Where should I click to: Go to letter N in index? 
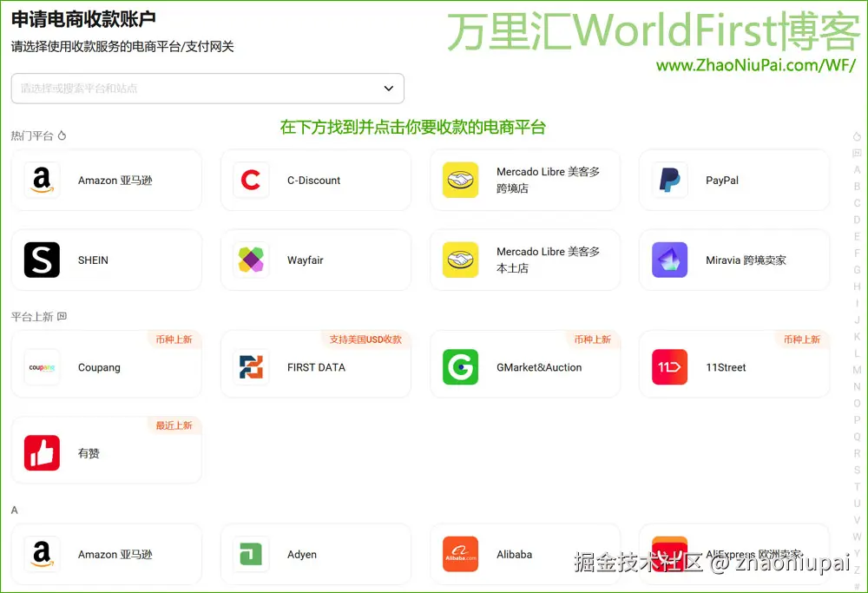pyautogui.click(x=857, y=386)
